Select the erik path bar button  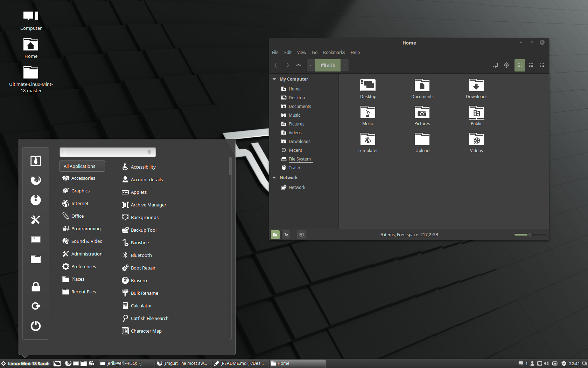pyautogui.click(x=328, y=65)
